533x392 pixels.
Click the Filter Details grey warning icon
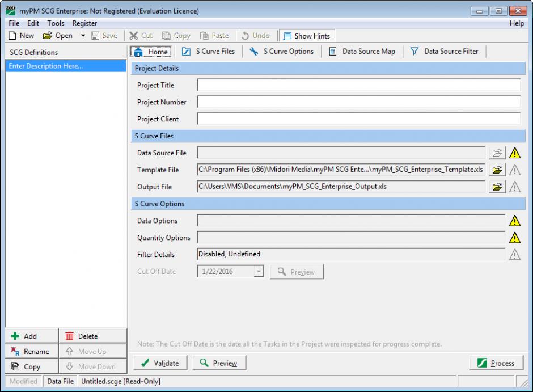pyautogui.click(x=515, y=254)
